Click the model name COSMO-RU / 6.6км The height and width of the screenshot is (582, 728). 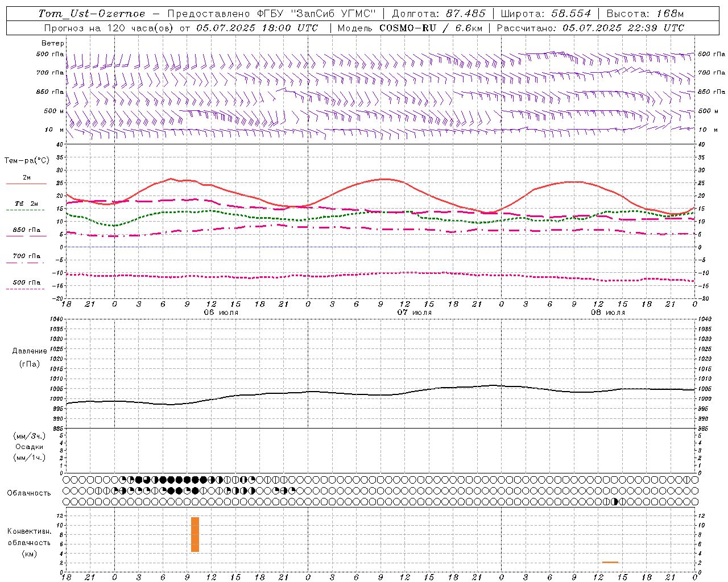point(431,28)
